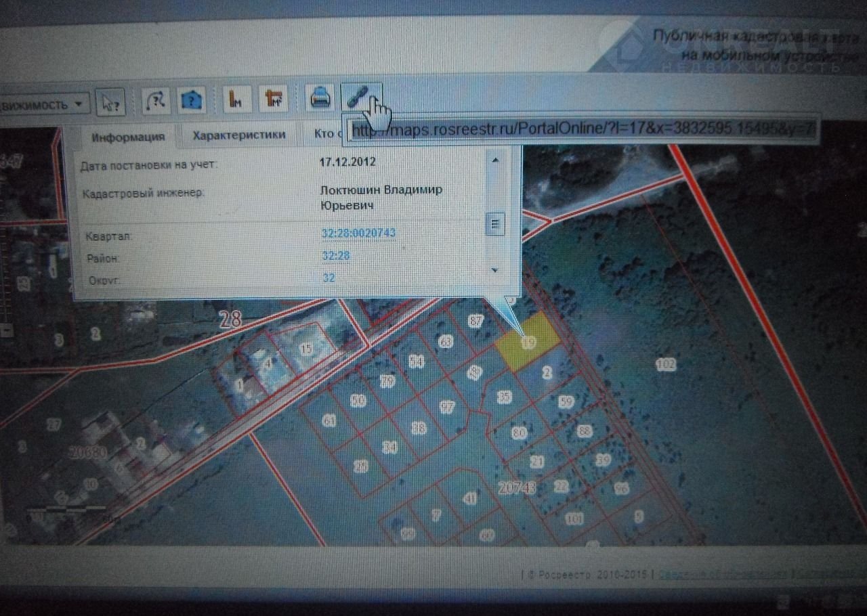Select the route query tool icon
867x616 pixels.
click(x=156, y=101)
